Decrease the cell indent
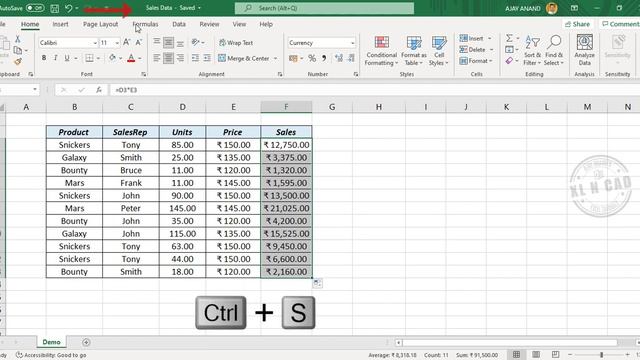Screen dimensions: 640x360 point(196,58)
